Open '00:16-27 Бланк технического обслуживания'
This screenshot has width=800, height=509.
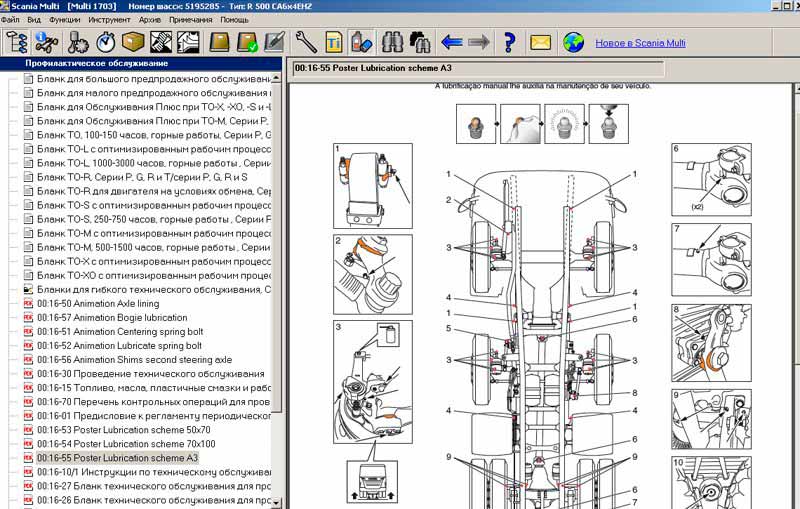click(x=154, y=486)
